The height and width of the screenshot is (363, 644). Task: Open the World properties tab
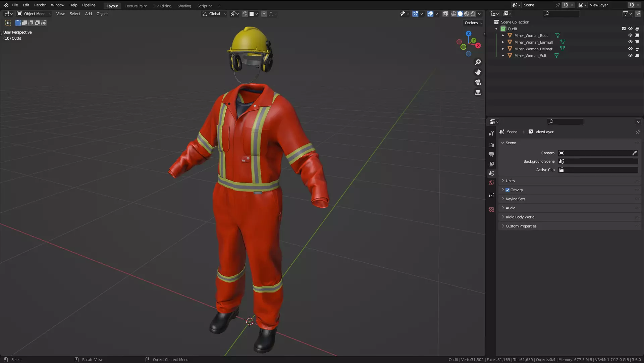pyautogui.click(x=491, y=183)
